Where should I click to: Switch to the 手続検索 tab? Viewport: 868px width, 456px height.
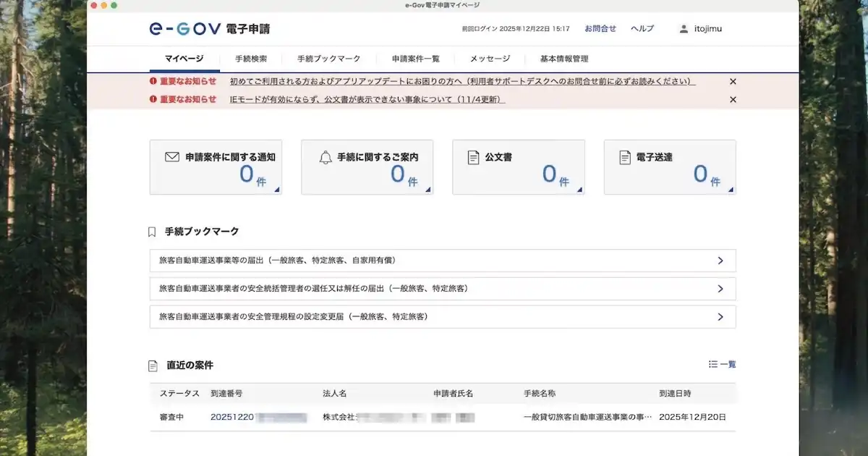[x=251, y=59]
